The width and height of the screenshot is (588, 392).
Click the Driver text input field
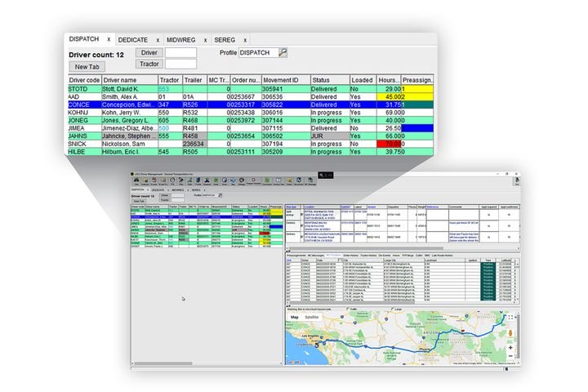click(x=181, y=52)
